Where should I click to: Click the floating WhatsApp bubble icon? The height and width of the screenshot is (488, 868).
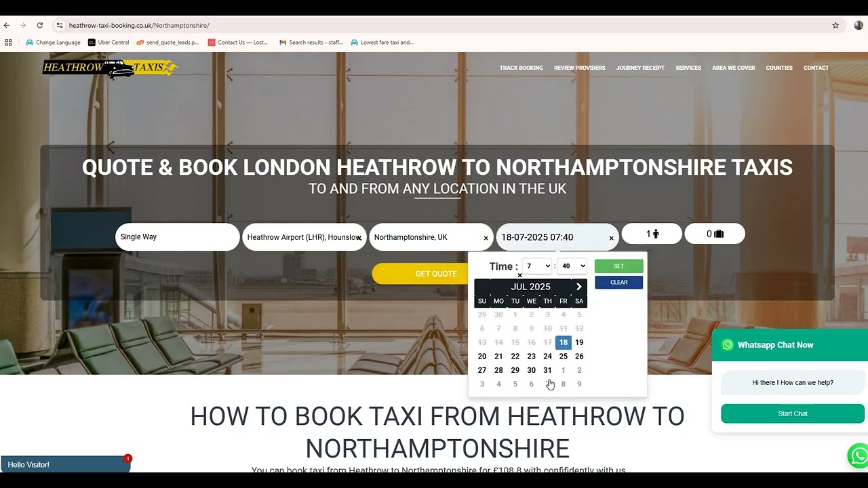[x=858, y=455]
